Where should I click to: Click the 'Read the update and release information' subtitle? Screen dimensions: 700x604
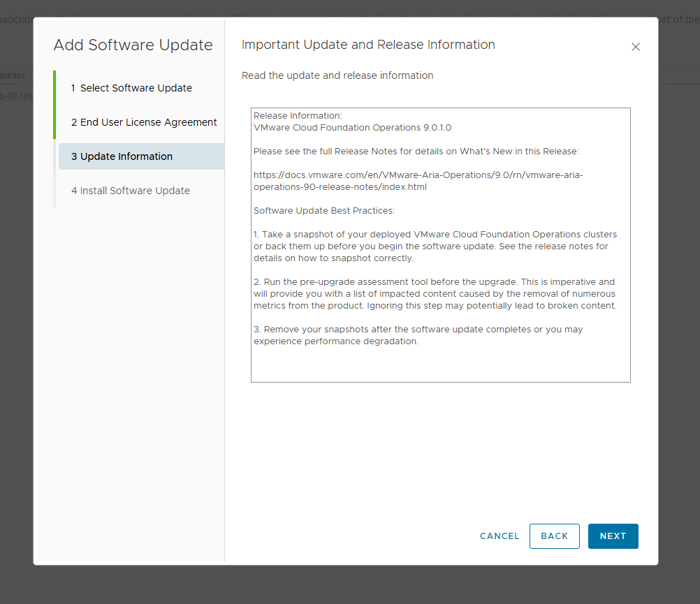pos(337,75)
